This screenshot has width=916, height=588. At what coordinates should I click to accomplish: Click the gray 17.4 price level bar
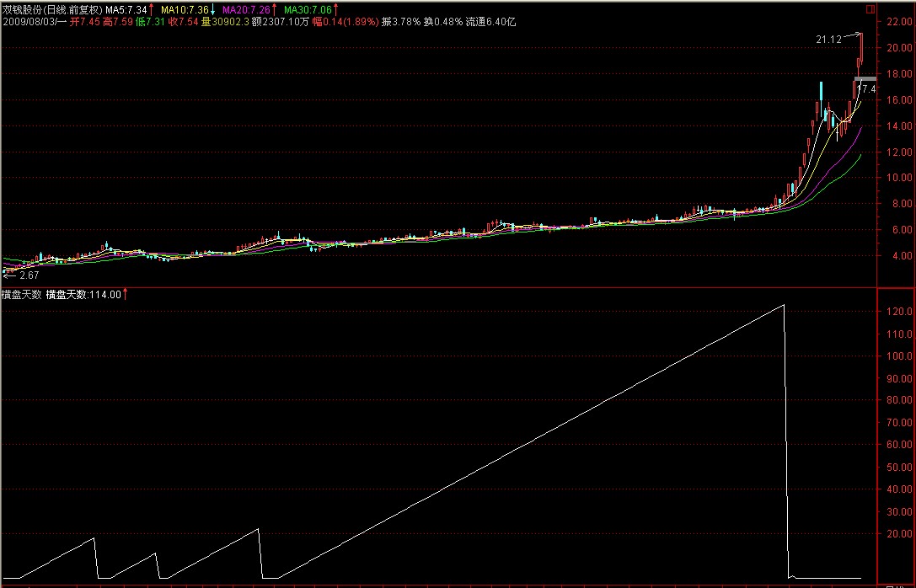click(865, 78)
